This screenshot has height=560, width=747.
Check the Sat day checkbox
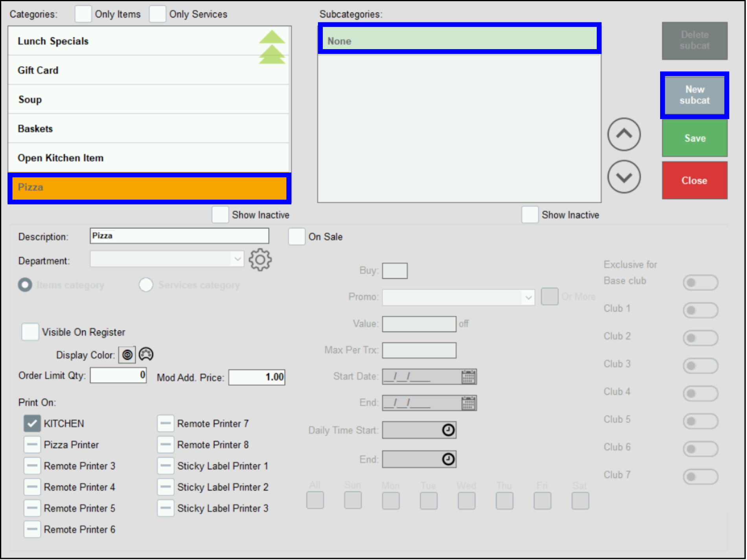pyautogui.click(x=581, y=501)
